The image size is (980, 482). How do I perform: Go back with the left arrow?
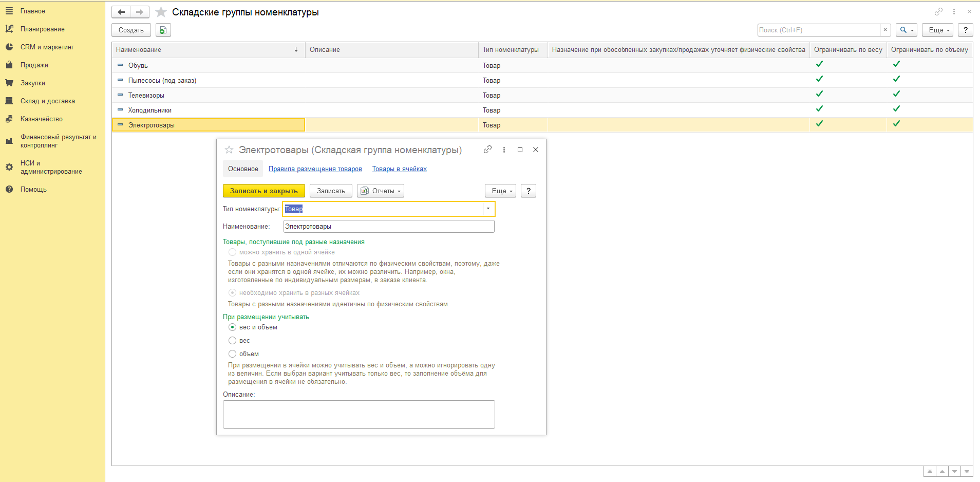pyautogui.click(x=121, y=12)
